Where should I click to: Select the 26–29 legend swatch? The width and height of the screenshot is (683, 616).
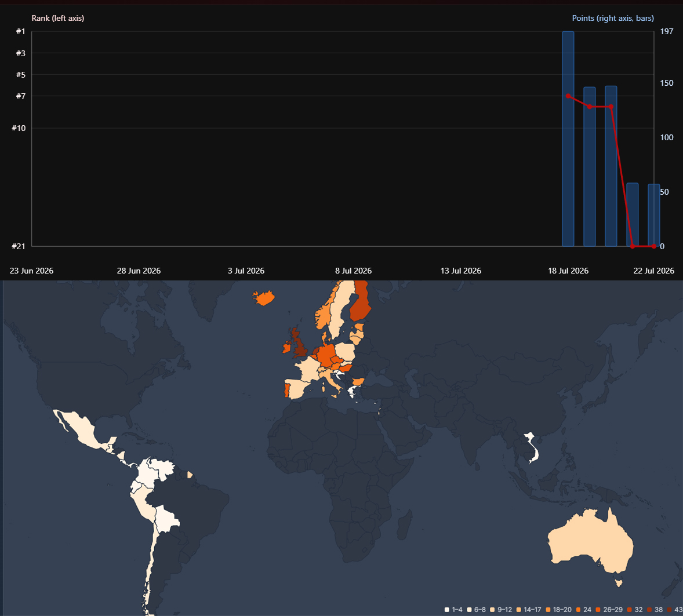pos(598,610)
